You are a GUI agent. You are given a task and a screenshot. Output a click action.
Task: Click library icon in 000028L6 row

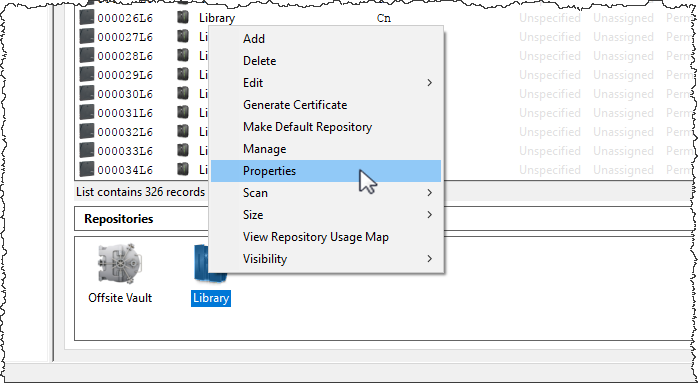point(183,56)
